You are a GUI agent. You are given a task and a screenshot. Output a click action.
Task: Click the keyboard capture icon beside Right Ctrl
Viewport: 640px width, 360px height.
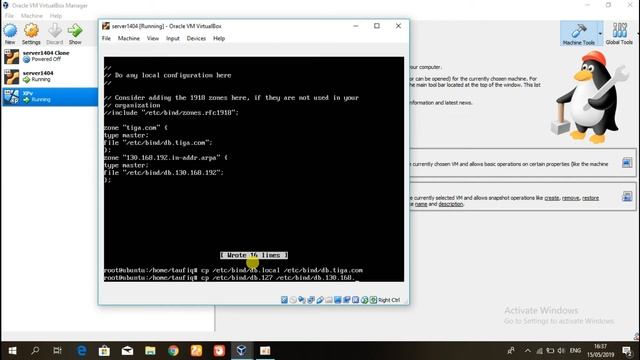tap(373, 300)
